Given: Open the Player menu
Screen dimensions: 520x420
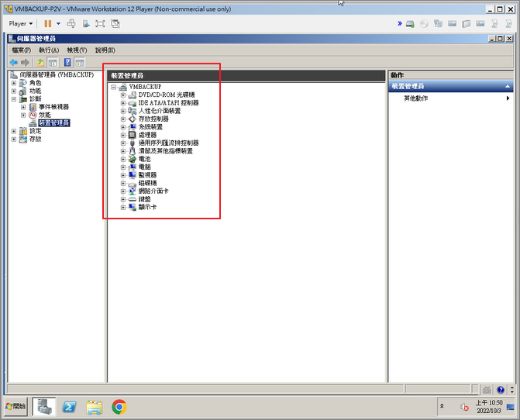Looking at the screenshot, I should click(21, 23).
